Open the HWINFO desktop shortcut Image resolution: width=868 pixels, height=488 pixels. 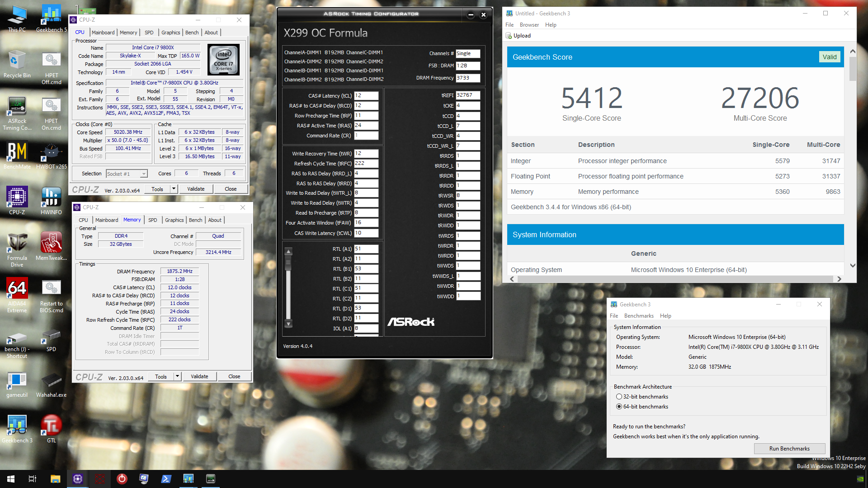pyautogui.click(x=52, y=201)
